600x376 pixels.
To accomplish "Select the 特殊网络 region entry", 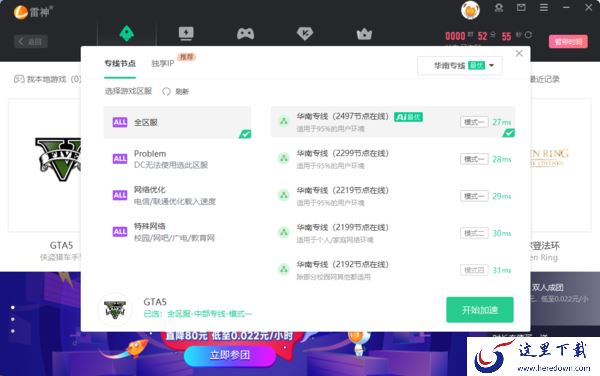I will [177, 232].
